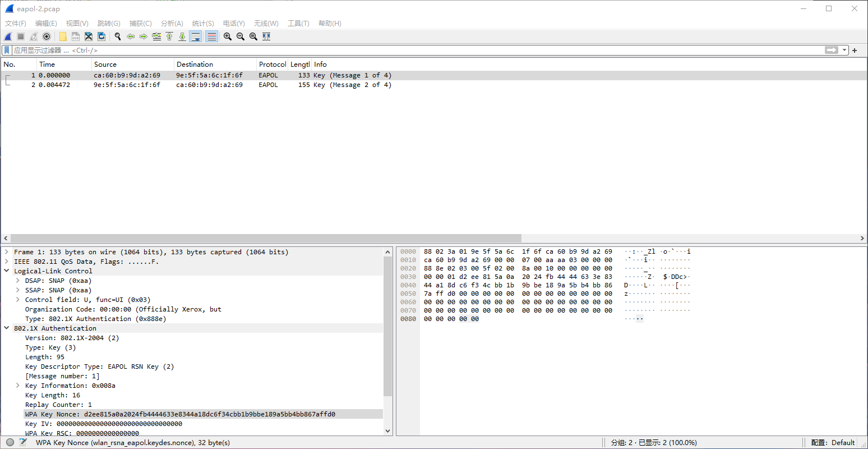This screenshot has width=868, height=449.
Task: Open the 分析(A) menu
Action: pyautogui.click(x=172, y=23)
